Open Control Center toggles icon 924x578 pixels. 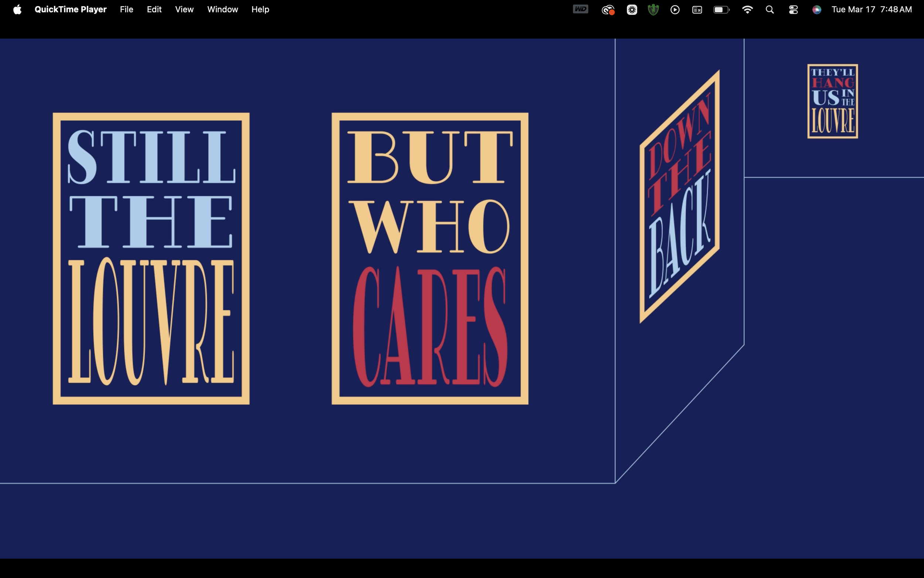794,10
